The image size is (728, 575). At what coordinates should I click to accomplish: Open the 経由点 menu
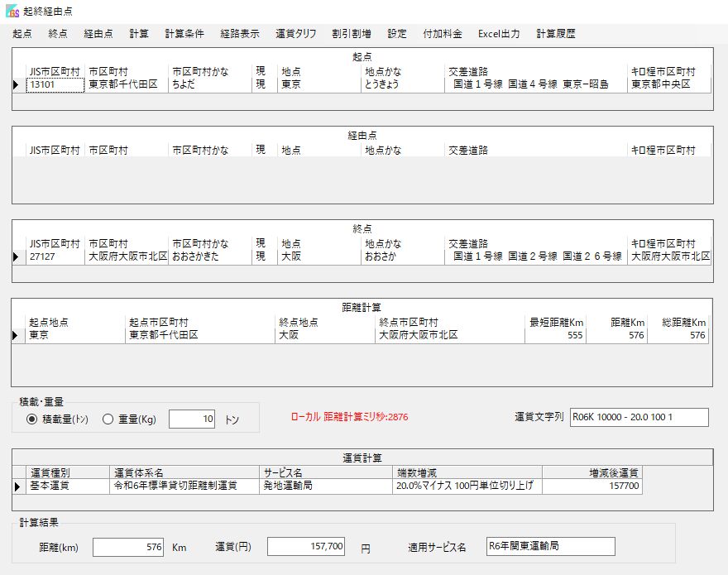[97, 33]
